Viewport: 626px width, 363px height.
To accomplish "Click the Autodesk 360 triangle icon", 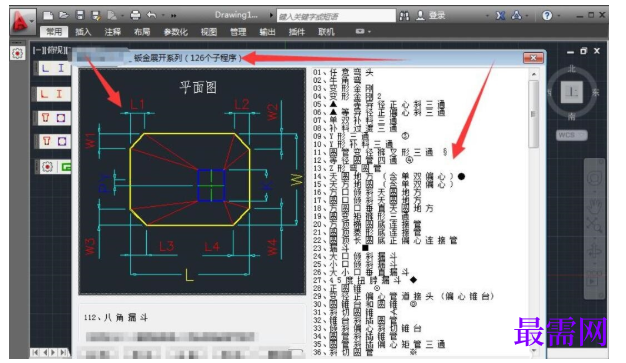I will (x=517, y=15).
